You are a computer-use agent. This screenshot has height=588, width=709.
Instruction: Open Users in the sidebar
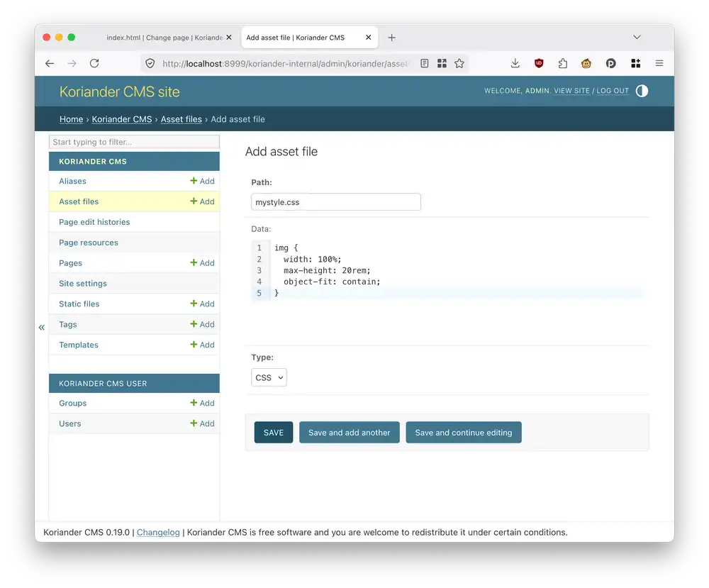(70, 424)
